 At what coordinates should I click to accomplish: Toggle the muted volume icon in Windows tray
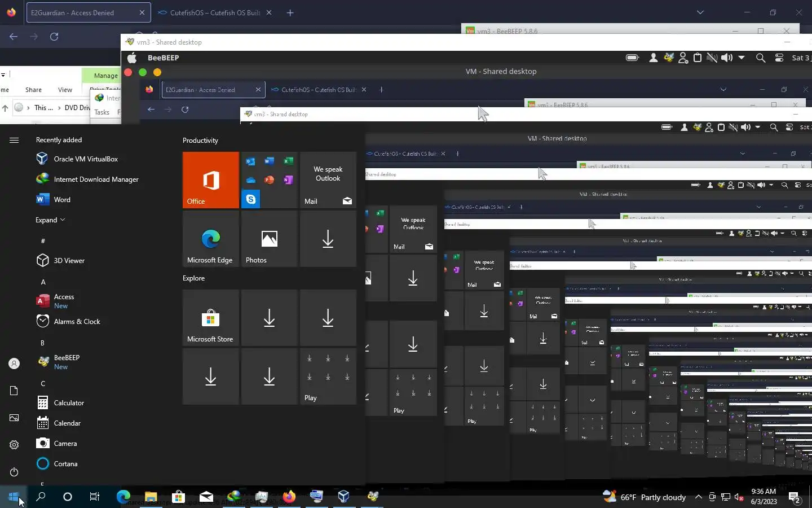click(x=739, y=497)
